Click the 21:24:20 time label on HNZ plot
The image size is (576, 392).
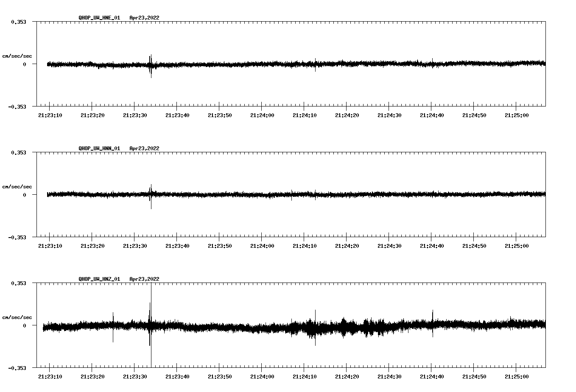(x=347, y=377)
